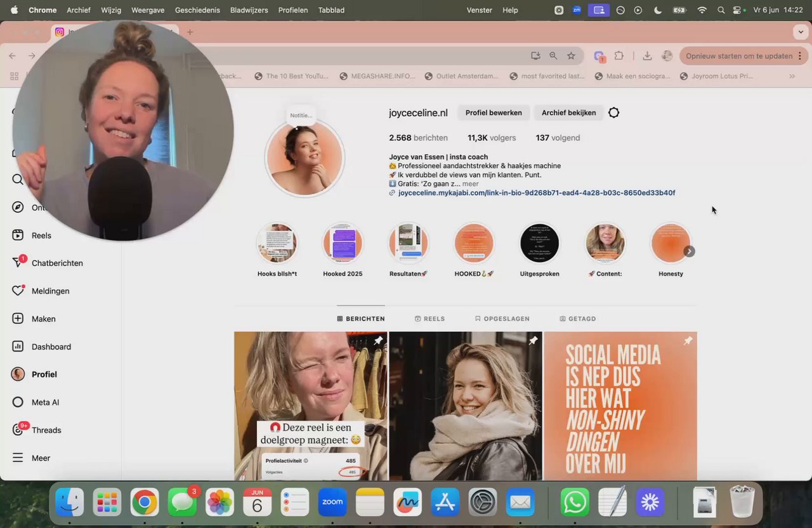Screen dimensions: 812x528
Task: Open Meldingen heart notifications
Action: (41, 291)
